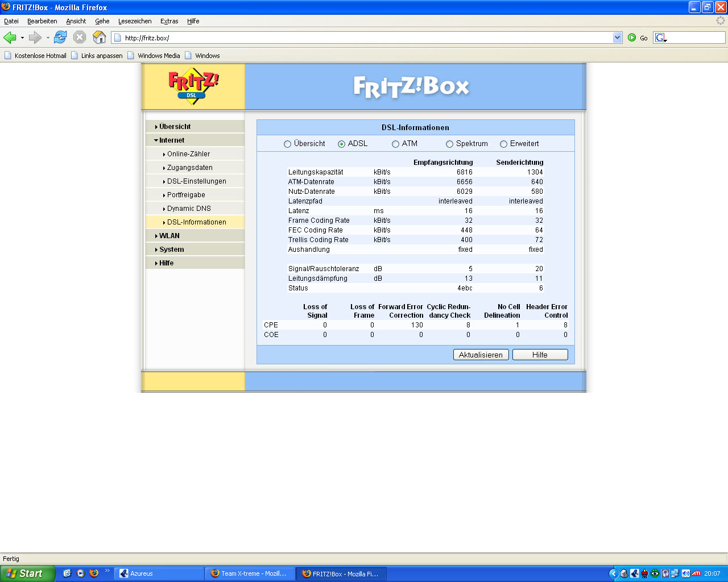
Task: Click the Hilfe button below the table
Action: pos(540,355)
